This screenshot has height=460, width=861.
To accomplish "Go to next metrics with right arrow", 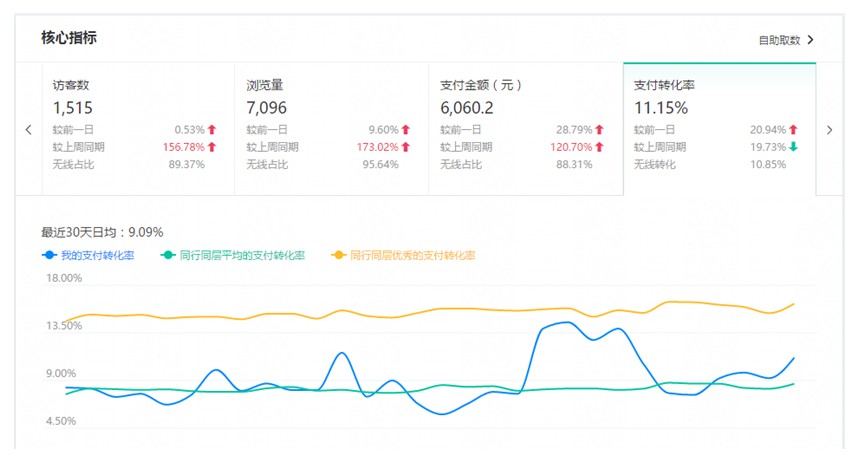I will pos(830,130).
